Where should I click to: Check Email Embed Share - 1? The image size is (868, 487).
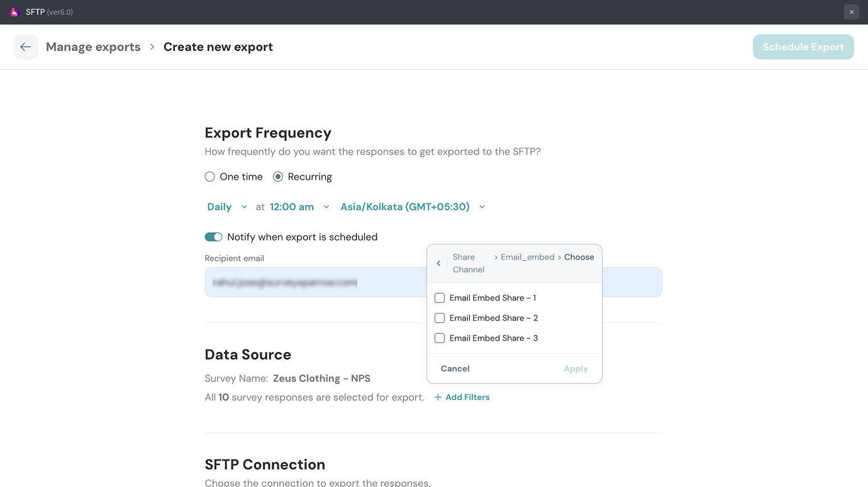pyautogui.click(x=440, y=298)
